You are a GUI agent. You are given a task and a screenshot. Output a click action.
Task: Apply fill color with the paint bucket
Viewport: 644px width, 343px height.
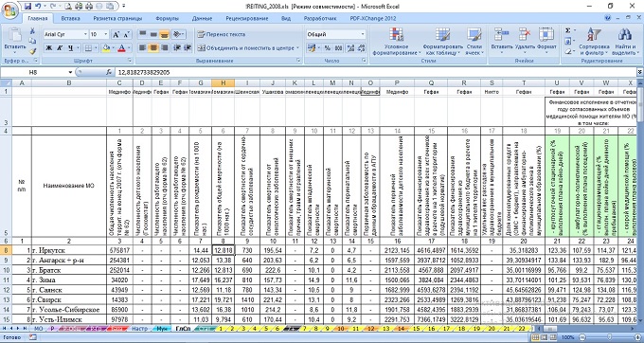[106, 48]
